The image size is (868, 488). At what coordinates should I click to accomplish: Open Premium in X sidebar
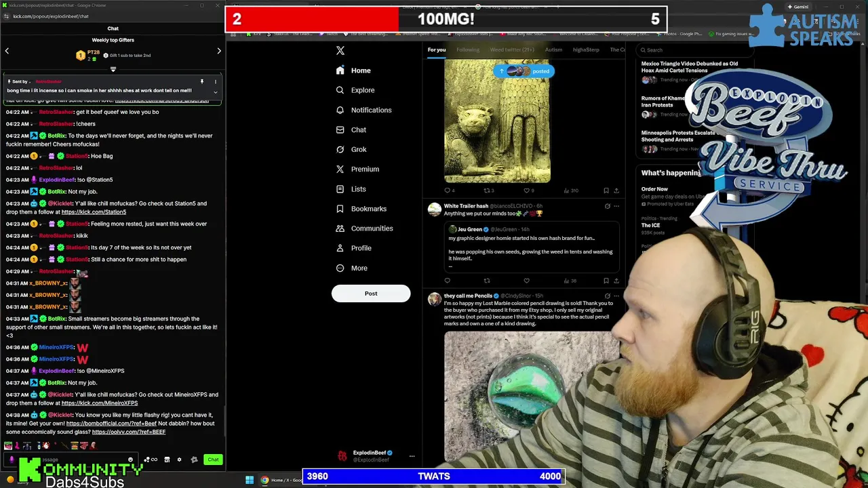click(x=357, y=169)
